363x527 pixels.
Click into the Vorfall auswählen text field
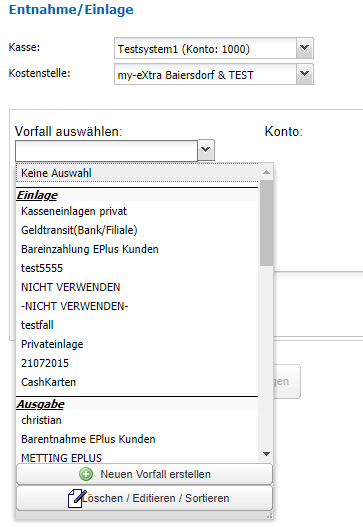(x=106, y=151)
